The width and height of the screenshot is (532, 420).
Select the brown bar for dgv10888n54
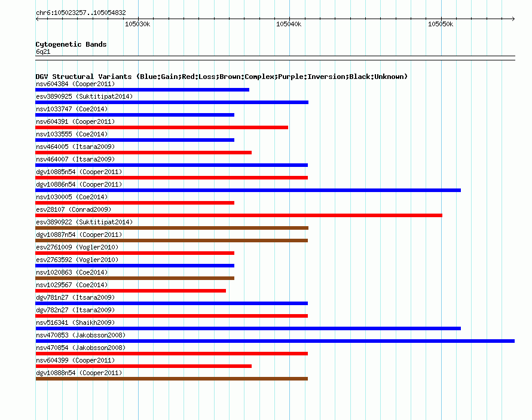pyautogui.click(x=172, y=379)
